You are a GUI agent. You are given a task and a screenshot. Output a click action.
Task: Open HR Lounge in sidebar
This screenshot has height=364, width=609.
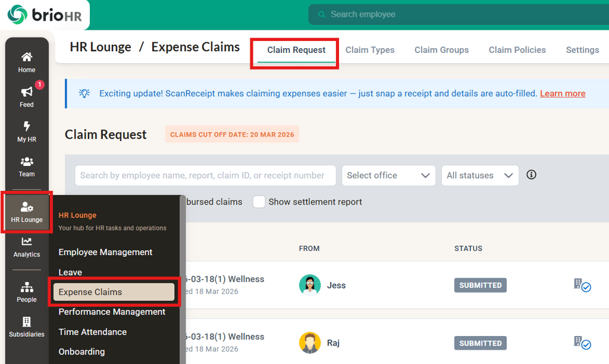pos(26,212)
